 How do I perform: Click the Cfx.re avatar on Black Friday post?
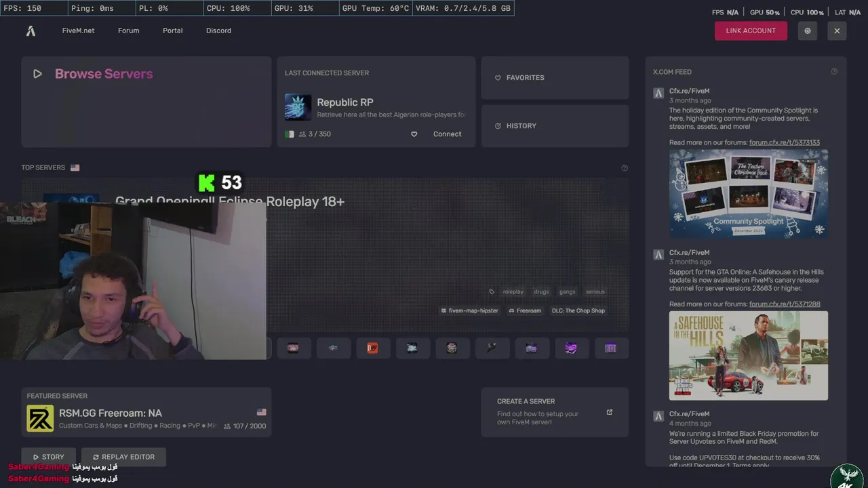tap(658, 416)
